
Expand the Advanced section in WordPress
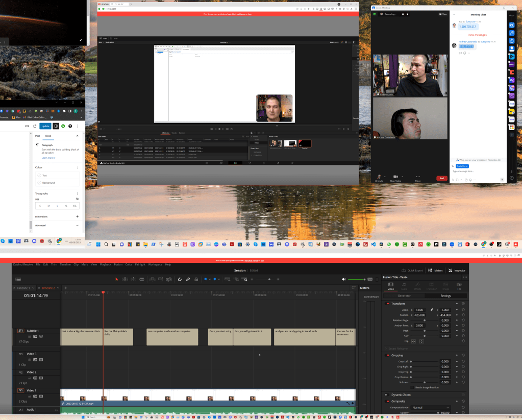pyautogui.click(x=57, y=226)
